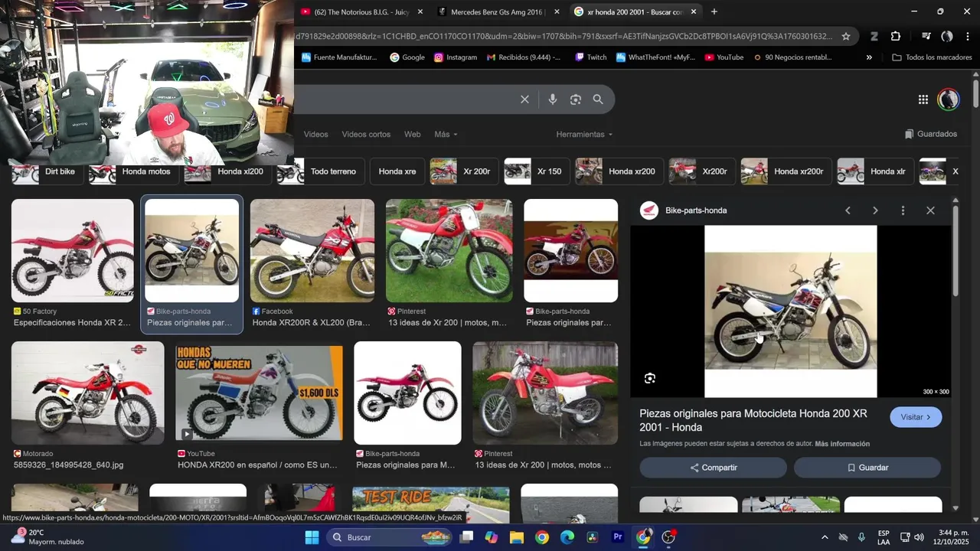Open File Explorer from the taskbar
Image resolution: width=980 pixels, height=551 pixels.
point(517,537)
